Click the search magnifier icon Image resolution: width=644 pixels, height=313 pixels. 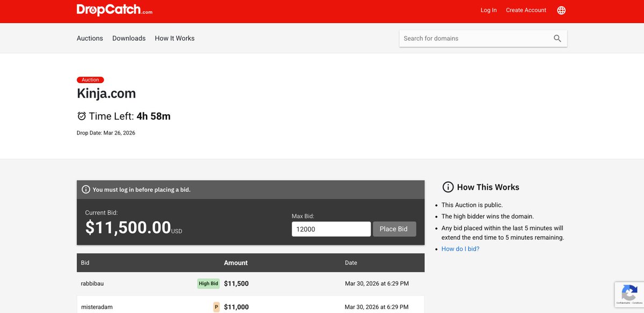click(558, 39)
